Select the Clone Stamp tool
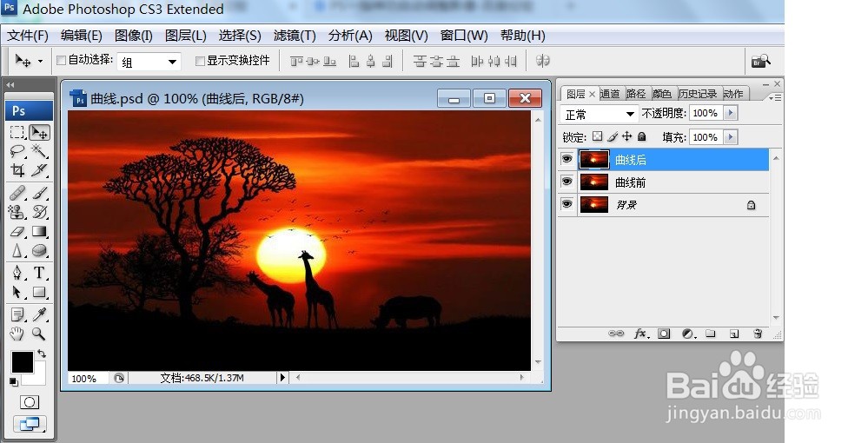Viewport: 868px width, 443px height. (17, 212)
